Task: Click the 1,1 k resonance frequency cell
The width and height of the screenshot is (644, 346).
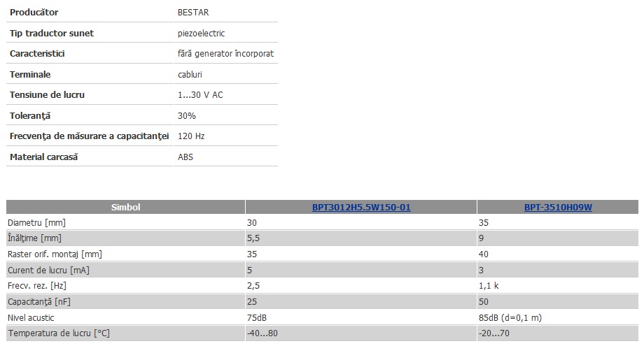Action: point(489,286)
